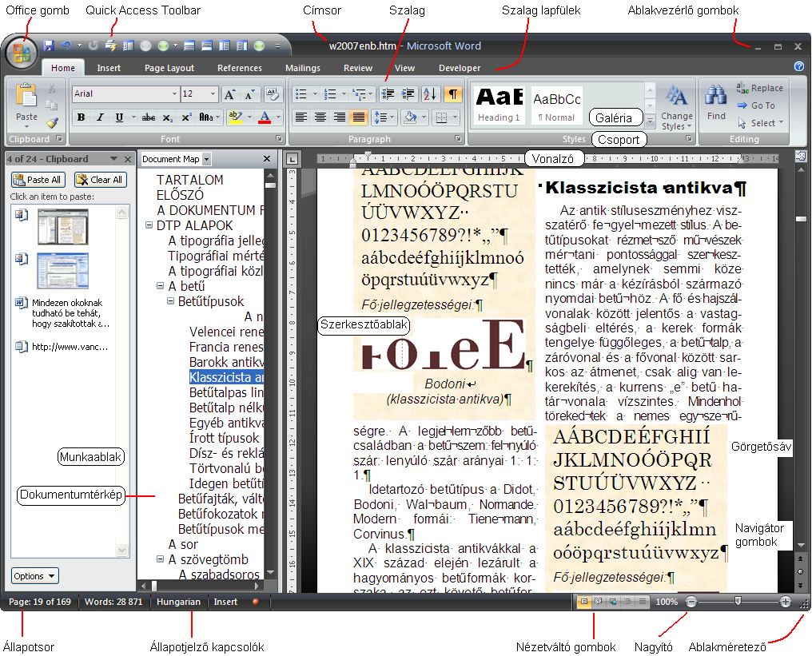Image resolution: width=812 pixels, height=656 pixels.
Task: Select the Format Painter brush
Action: point(52,123)
